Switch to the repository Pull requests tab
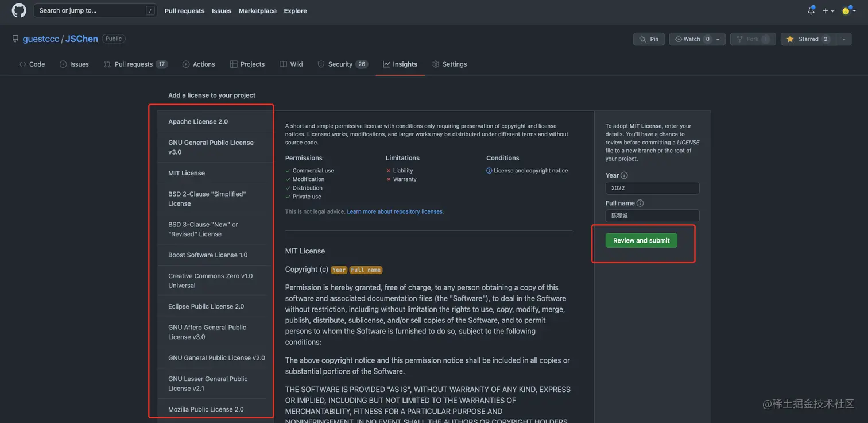868x423 pixels. pos(135,64)
